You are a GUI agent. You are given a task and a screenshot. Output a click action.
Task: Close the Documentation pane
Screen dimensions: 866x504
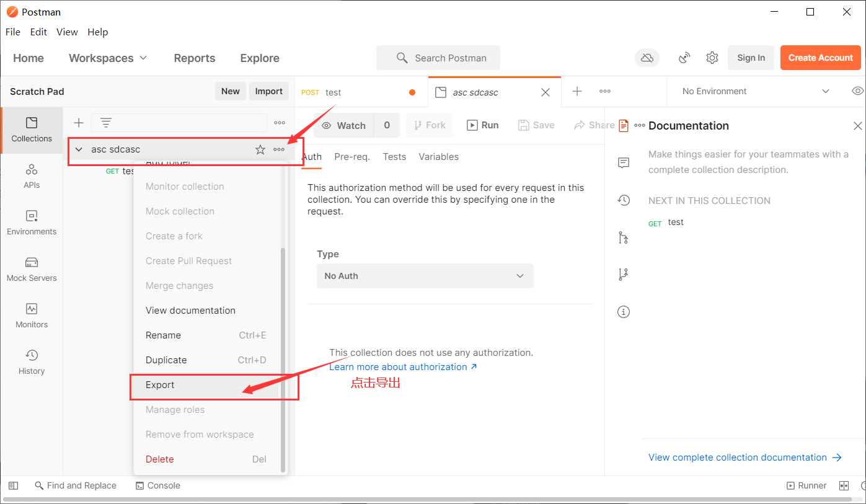coord(858,126)
